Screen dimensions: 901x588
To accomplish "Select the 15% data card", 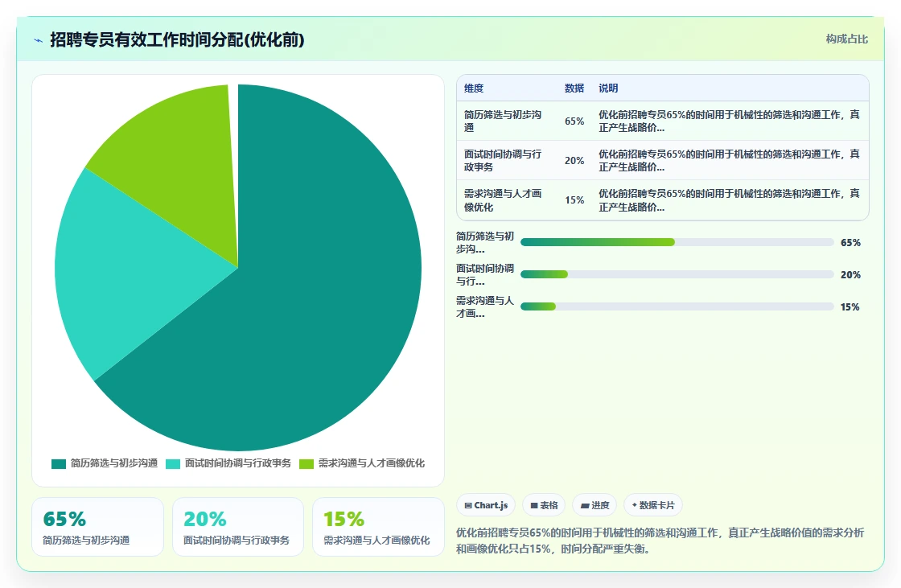I will (378, 527).
